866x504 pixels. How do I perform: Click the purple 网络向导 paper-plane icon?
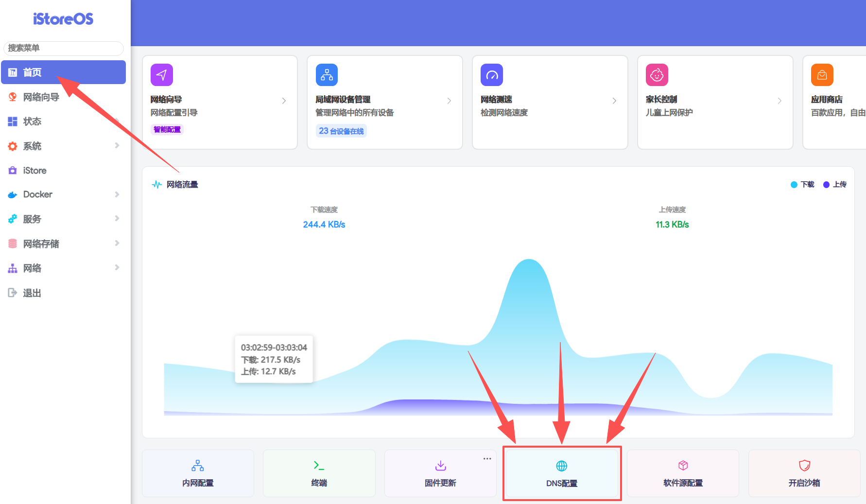(x=161, y=75)
